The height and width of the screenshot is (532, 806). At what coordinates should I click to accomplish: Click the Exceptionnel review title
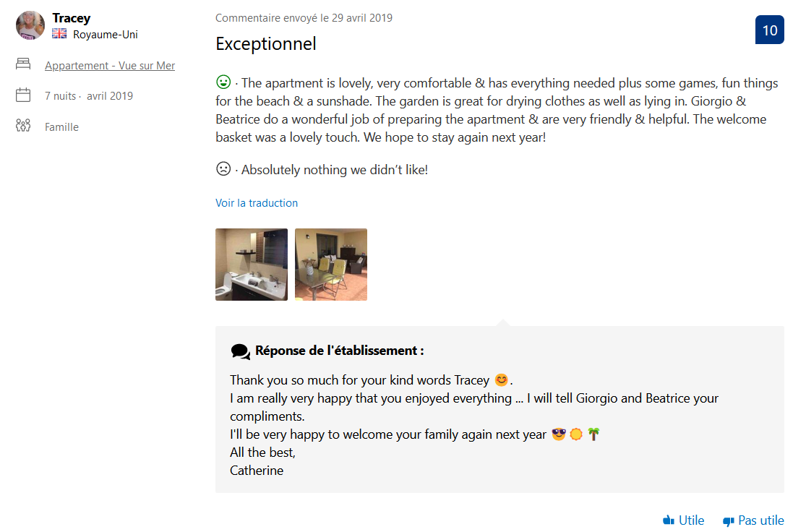(x=266, y=43)
